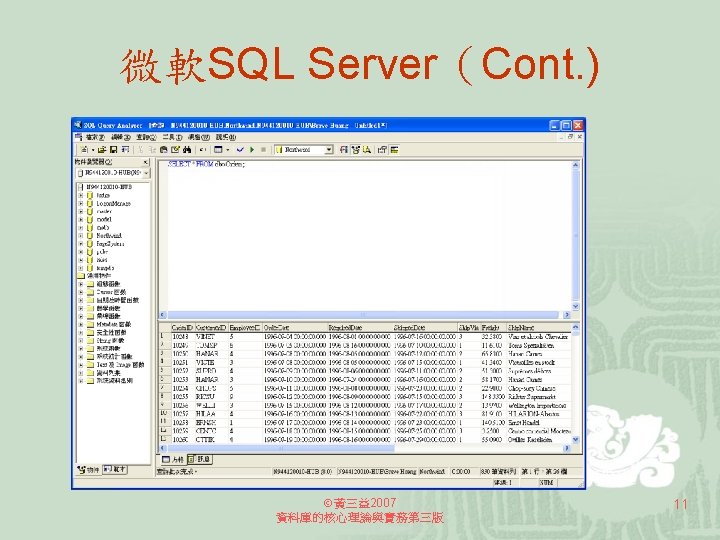
Task: Click the Cancel Query stop icon
Action: tap(264, 150)
